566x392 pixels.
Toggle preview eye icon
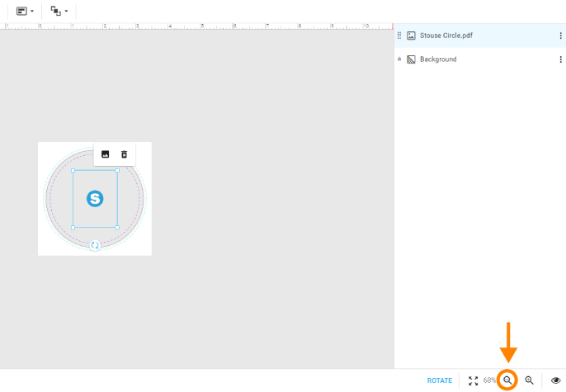tap(555, 380)
